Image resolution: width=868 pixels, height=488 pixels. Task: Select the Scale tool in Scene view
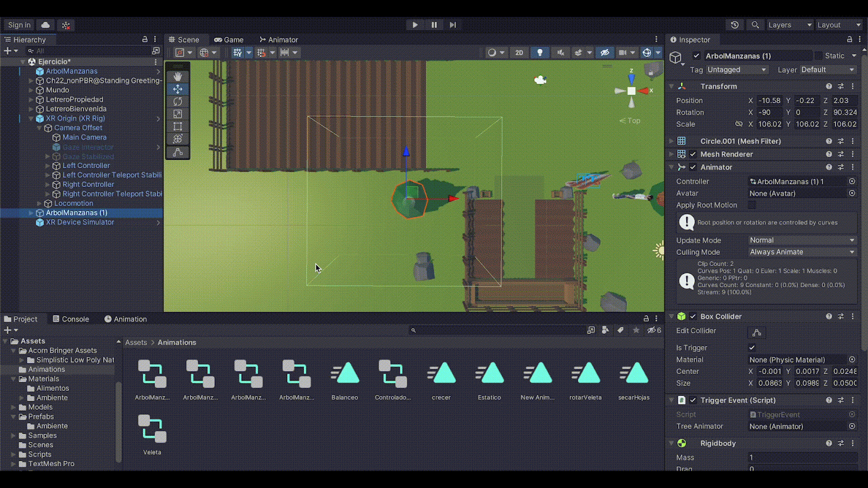click(x=177, y=114)
